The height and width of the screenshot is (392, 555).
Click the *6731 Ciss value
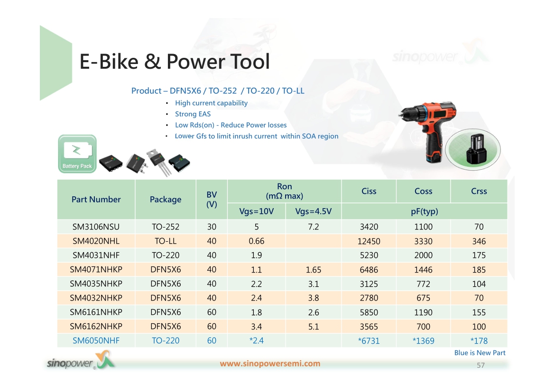369,341
